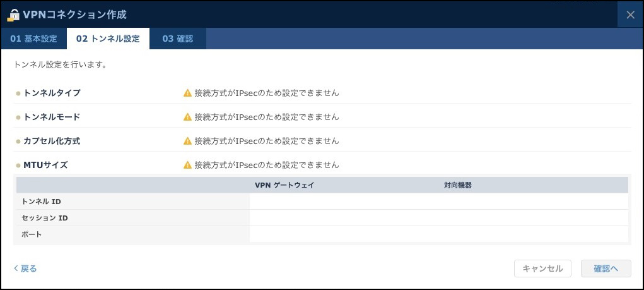This screenshot has height=290, width=644.
Task: Click the warning icon beside トンネルモード
Action: coord(187,117)
